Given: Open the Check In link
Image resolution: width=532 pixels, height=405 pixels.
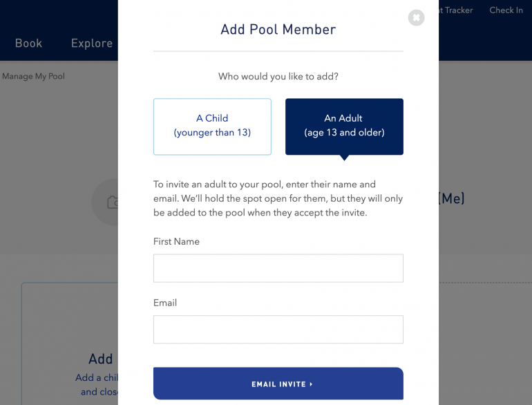Looking at the screenshot, I should point(506,10).
